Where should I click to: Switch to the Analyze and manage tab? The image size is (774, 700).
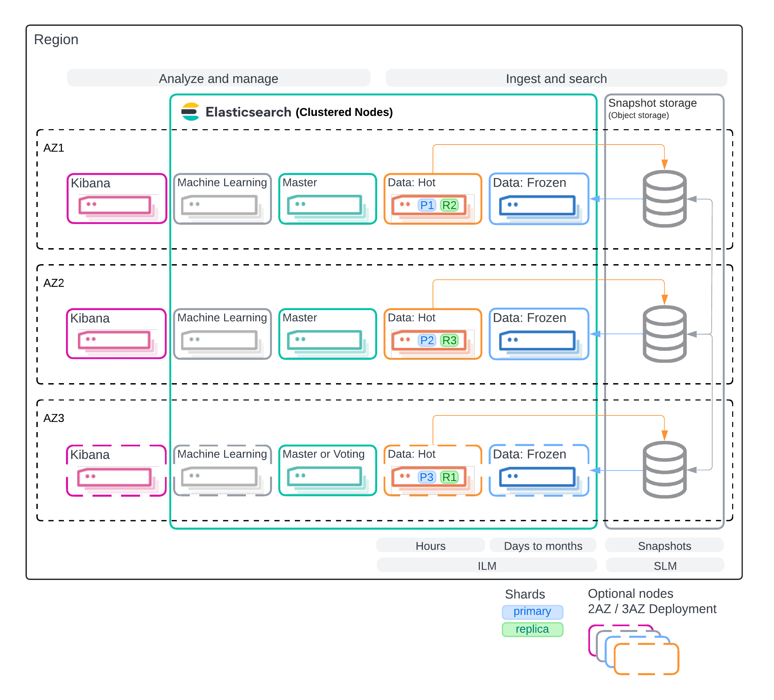[218, 78]
